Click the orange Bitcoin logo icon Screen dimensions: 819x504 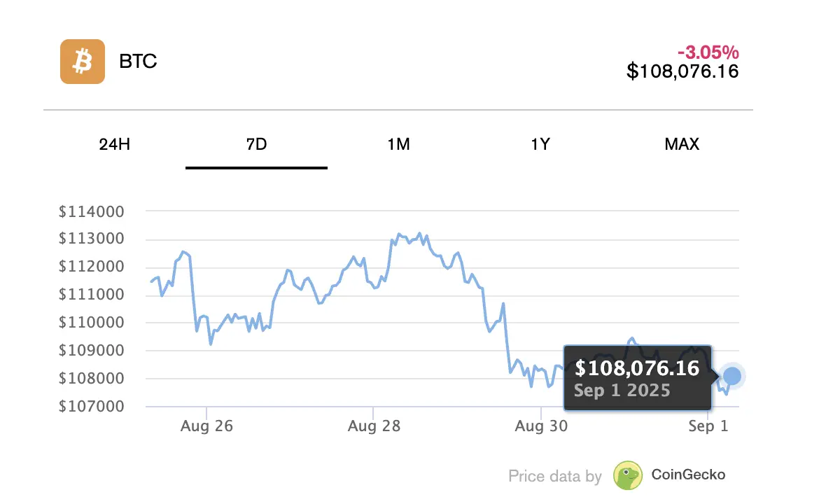83,62
